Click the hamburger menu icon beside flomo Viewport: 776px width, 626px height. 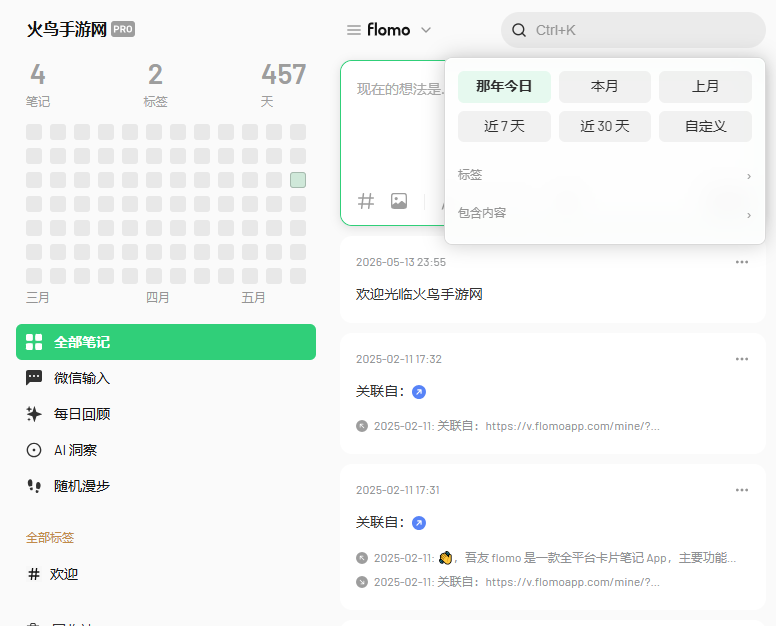point(353,30)
